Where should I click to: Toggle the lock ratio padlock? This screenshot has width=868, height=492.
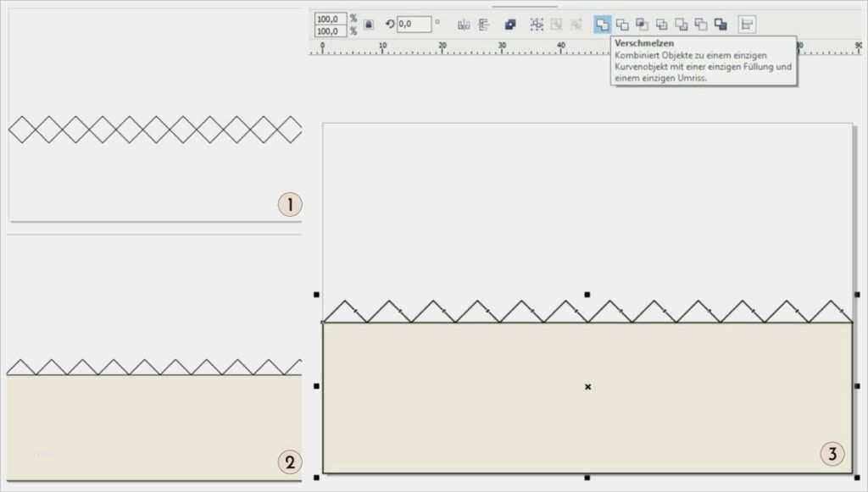[369, 25]
